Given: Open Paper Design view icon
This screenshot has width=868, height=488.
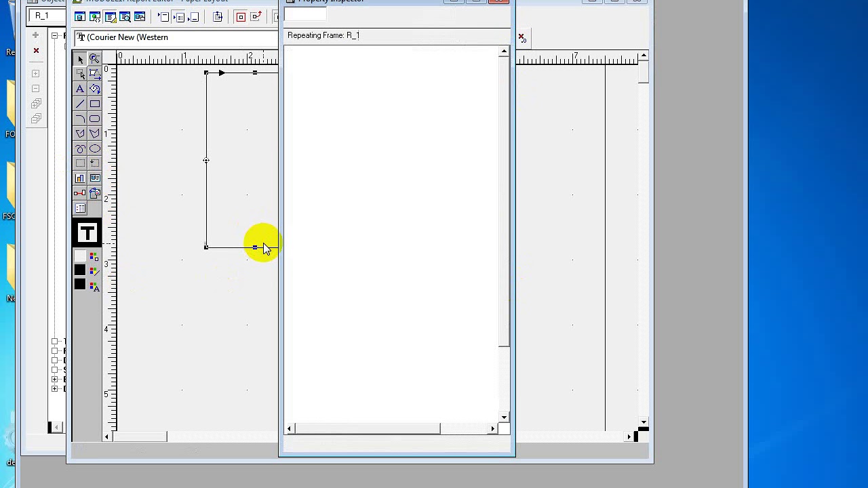Looking at the screenshot, I should click(125, 17).
